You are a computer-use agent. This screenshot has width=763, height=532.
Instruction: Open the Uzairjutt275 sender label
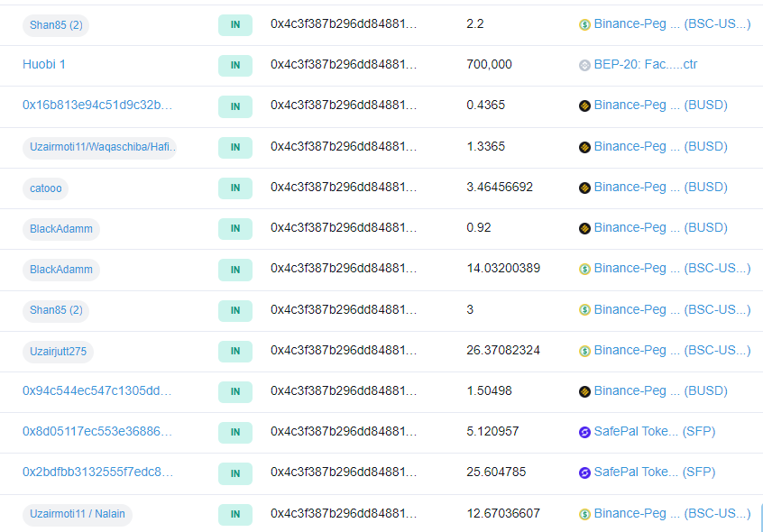point(58,351)
